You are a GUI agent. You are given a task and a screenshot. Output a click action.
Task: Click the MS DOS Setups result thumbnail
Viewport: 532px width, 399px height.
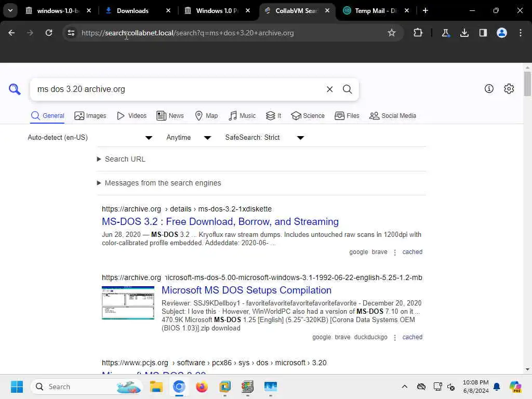[x=128, y=303]
